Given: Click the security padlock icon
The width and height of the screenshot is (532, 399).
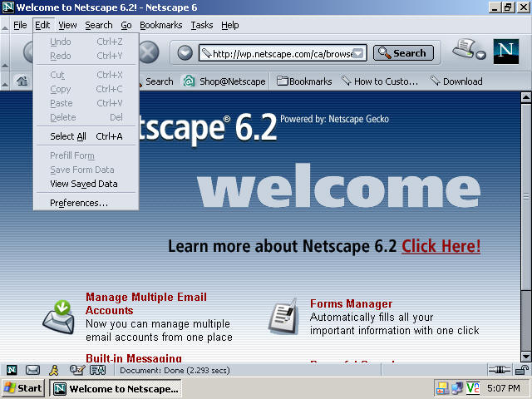Looking at the screenshot, I should [x=521, y=370].
